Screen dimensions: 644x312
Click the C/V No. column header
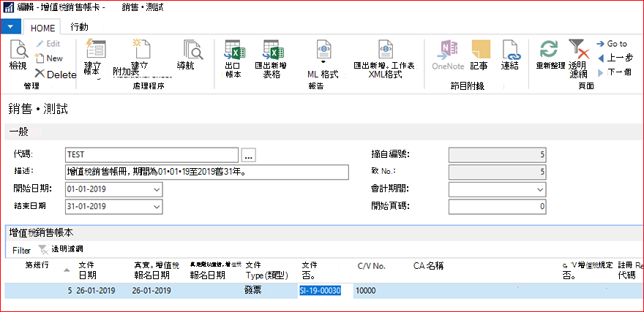click(371, 267)
